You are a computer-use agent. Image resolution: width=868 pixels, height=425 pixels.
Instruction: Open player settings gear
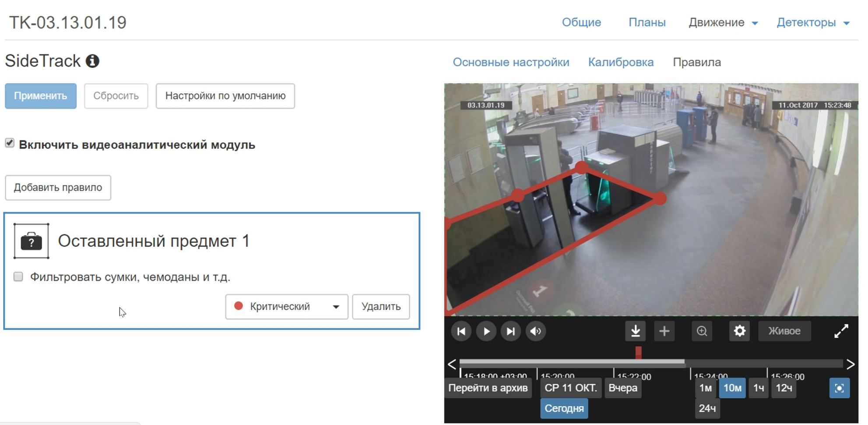(x=740, y=331)
